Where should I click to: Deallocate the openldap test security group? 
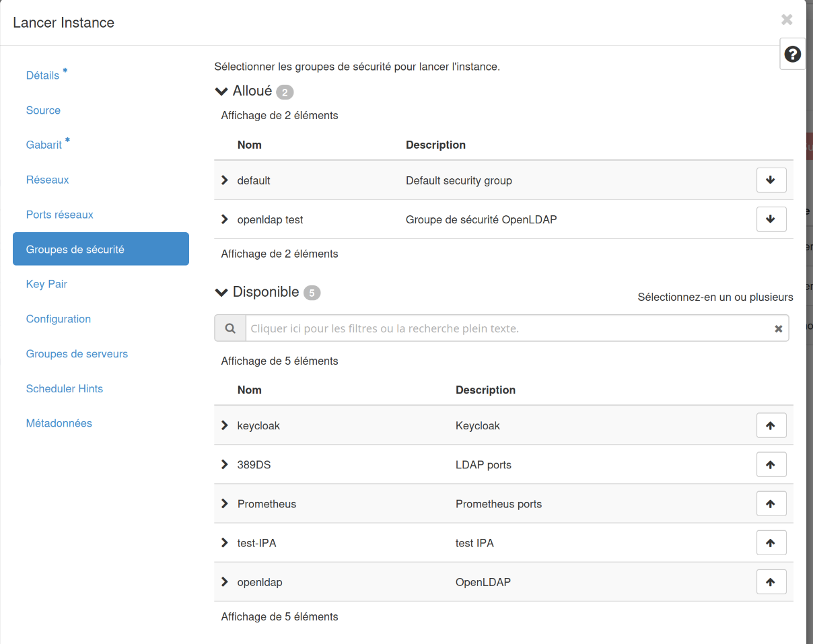click(771, 219)
